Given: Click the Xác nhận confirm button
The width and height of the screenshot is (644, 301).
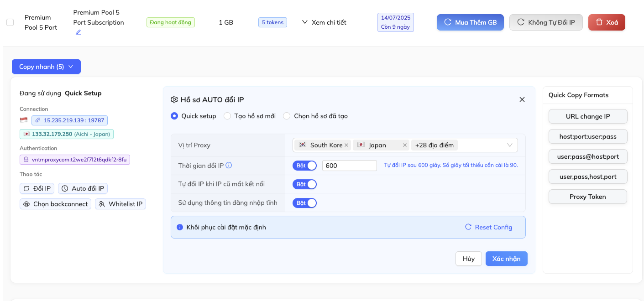Looking at the screenshot, I should tap(506, 259).
